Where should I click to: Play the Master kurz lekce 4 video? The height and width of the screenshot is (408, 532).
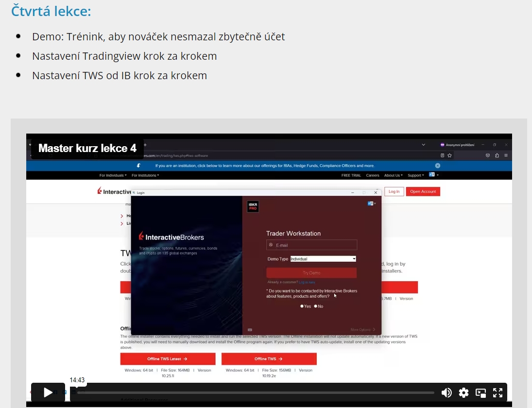point(48,392)
